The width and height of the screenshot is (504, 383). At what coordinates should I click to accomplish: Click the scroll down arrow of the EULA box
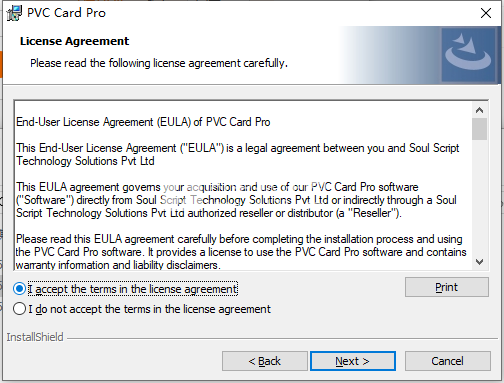pos(479,262)
